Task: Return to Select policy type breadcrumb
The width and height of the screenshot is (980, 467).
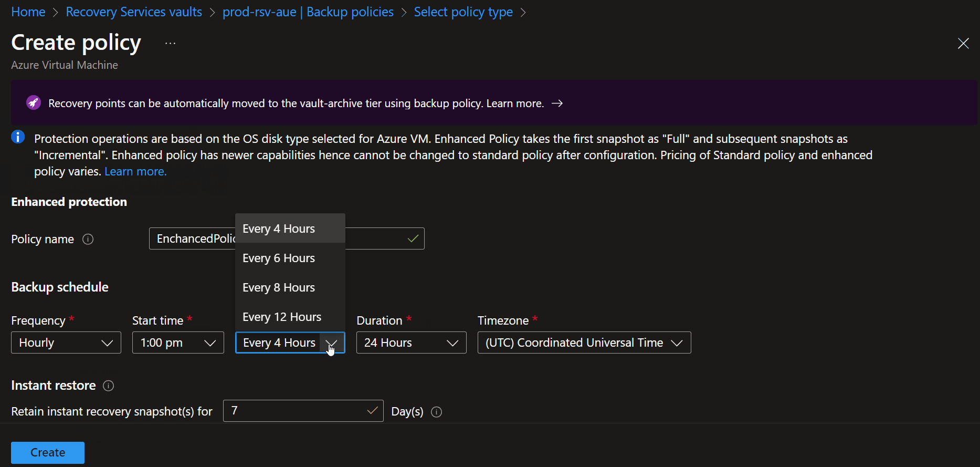Action: click(x=463, y=12)
